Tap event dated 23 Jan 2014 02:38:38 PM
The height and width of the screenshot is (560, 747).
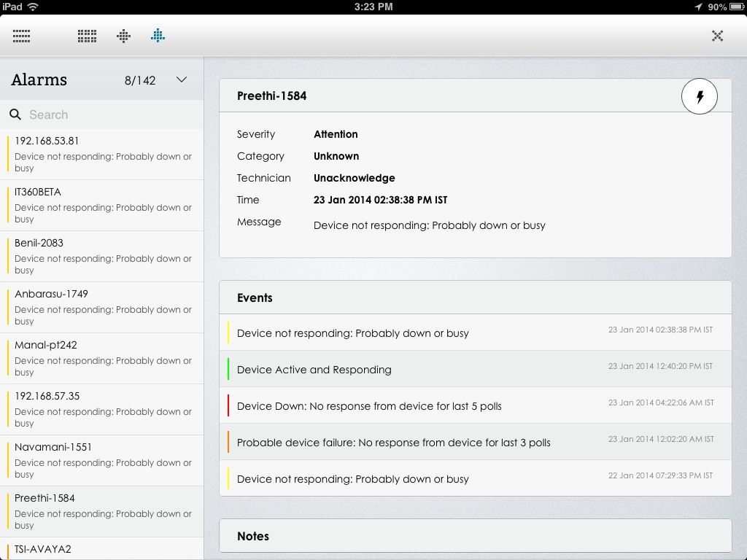[476, 332]
